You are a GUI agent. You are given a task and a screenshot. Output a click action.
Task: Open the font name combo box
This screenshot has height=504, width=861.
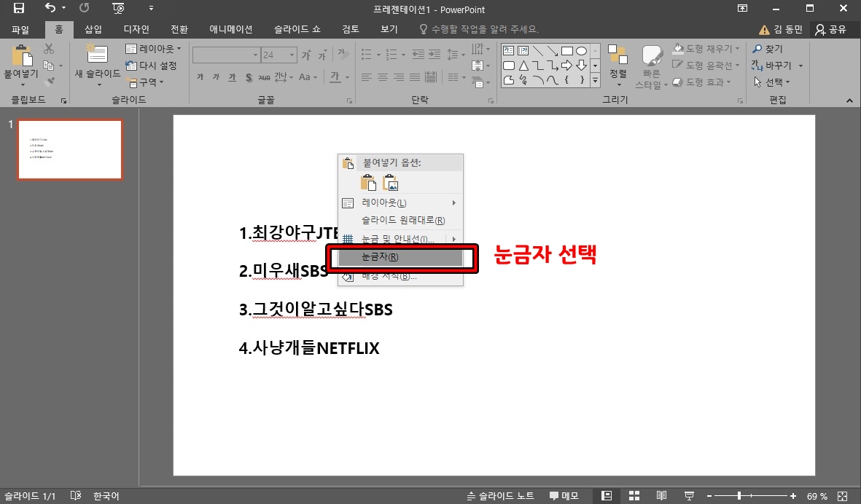[226, 55]
